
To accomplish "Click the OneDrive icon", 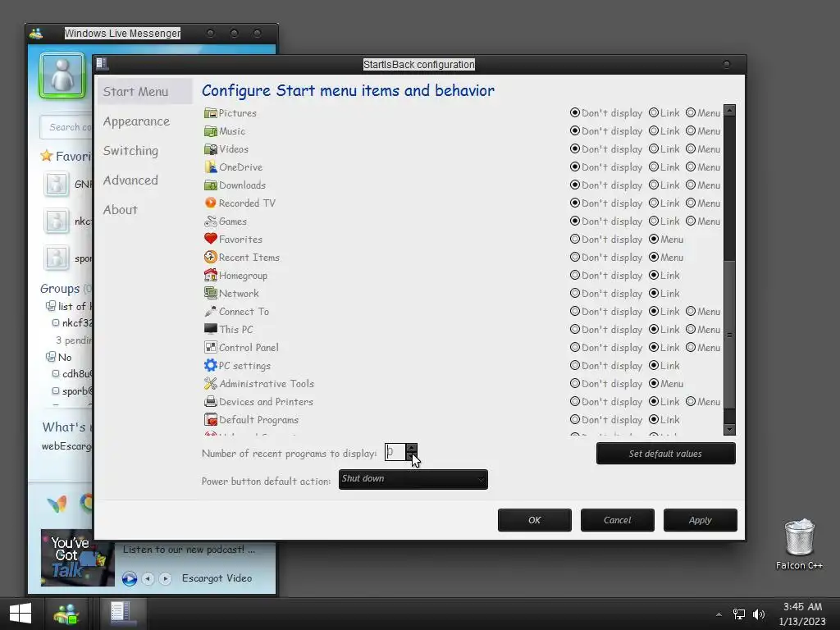I will coord(211,167).
